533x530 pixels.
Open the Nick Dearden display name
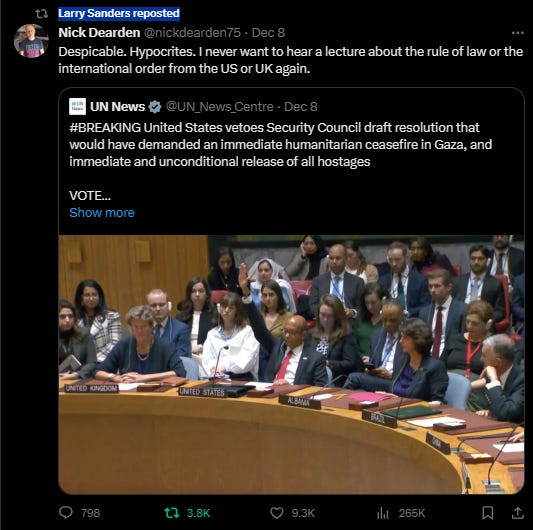tap(99, 33)
